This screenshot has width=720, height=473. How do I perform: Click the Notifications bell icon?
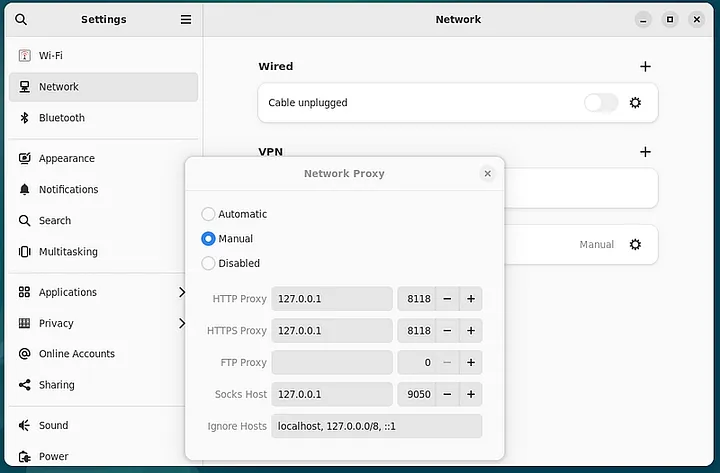pos(24,190)
